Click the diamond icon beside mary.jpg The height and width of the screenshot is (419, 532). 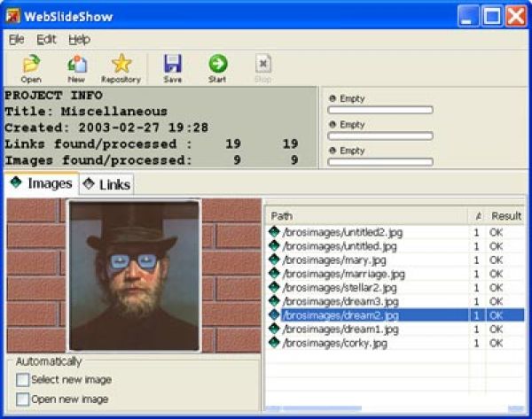[274, 260]
